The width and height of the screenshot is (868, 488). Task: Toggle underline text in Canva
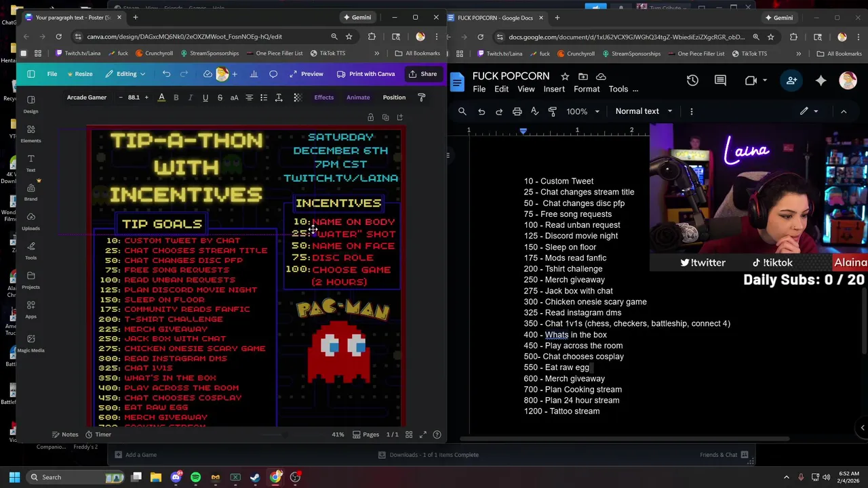point(205,98)
